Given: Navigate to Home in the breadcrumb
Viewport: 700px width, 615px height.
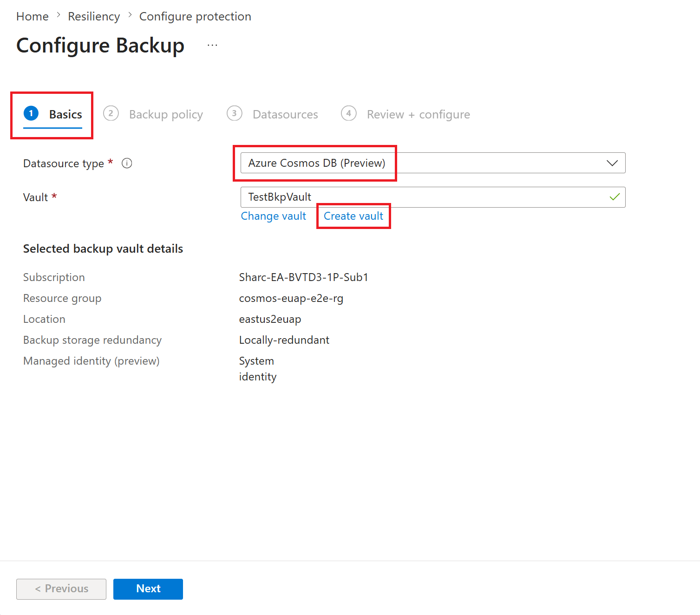Looking at the screenshot, I should pyautogui.click(x=33, y=16).
